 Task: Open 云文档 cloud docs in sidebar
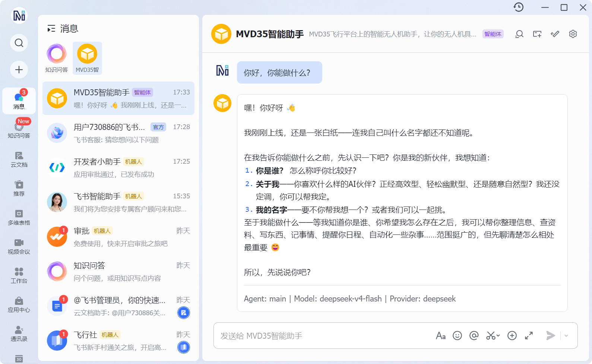(x=19, y=159)
